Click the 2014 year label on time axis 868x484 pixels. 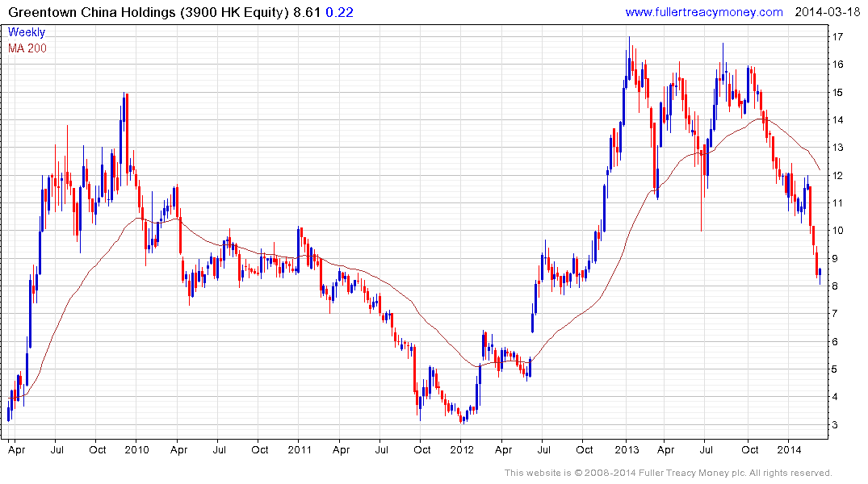(789, 449)
